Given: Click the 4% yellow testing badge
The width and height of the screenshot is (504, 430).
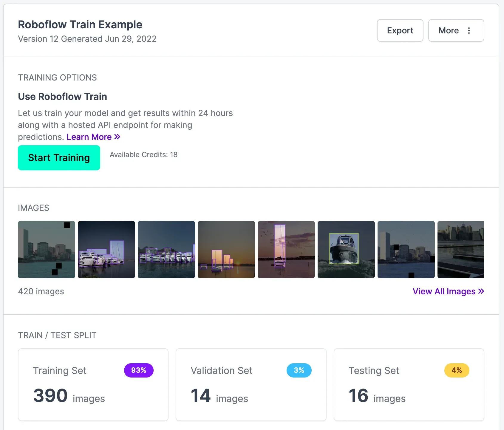Looking at the screenshot, I should coord(457,370).
